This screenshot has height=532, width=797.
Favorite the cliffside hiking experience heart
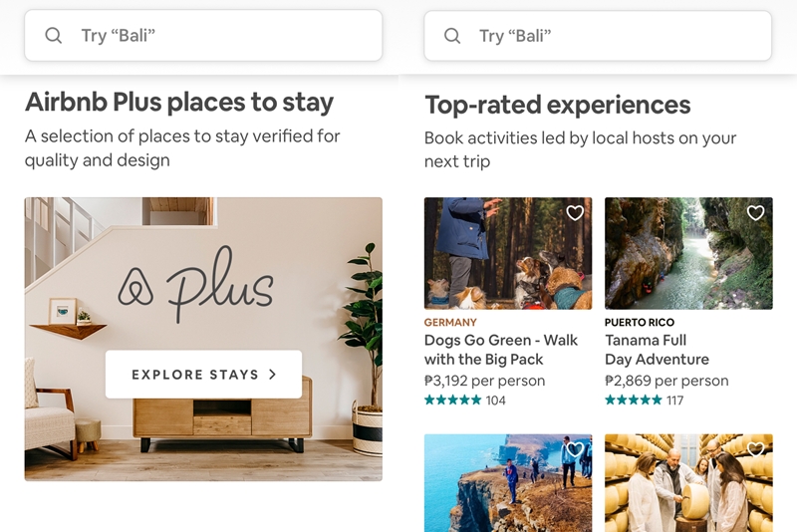(x=575, y=449)
